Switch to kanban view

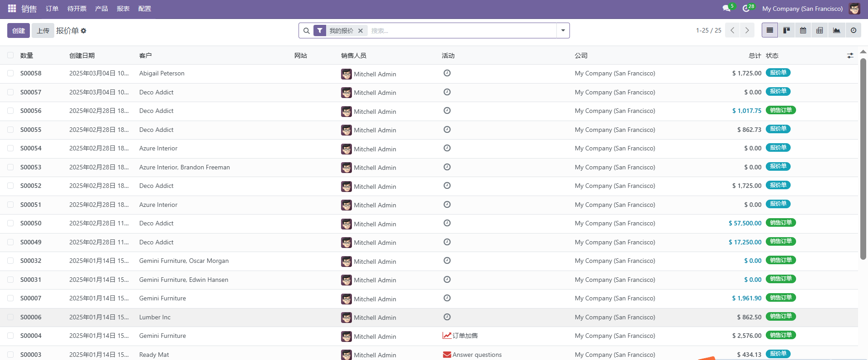click(787, 31)
